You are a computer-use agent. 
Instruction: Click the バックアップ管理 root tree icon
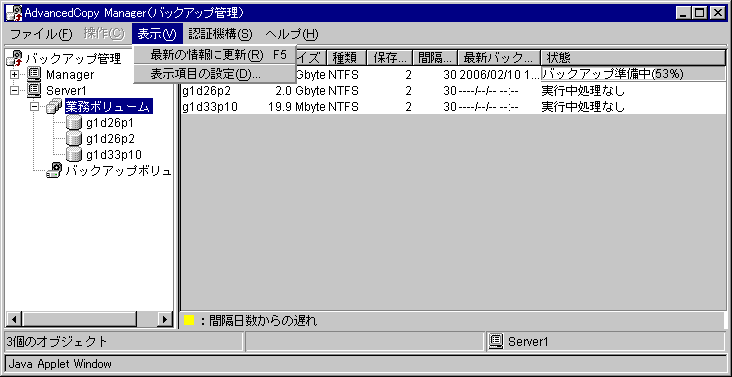[14, 58]
